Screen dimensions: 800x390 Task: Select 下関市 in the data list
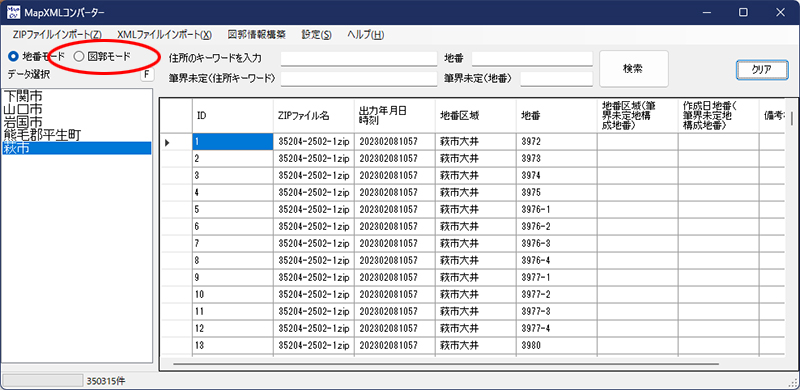tap(77, 96)
